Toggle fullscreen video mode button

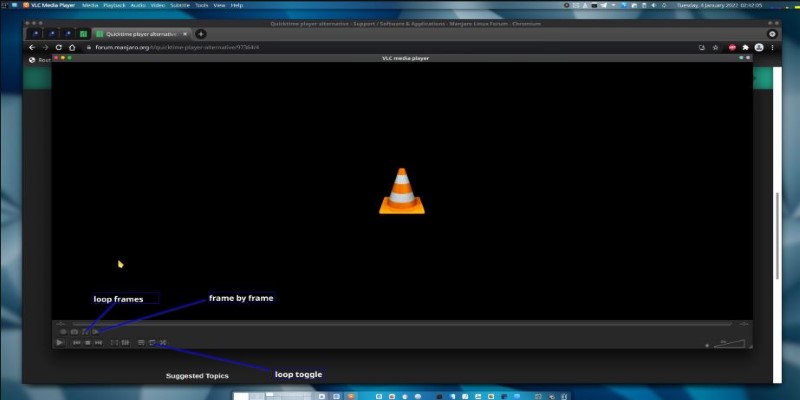click(114, 343)
